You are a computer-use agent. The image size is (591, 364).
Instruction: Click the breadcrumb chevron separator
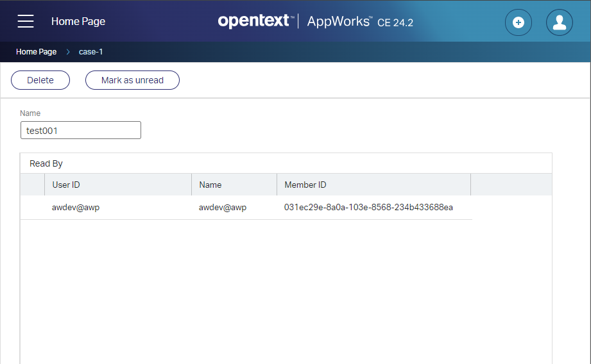(68, 52)
